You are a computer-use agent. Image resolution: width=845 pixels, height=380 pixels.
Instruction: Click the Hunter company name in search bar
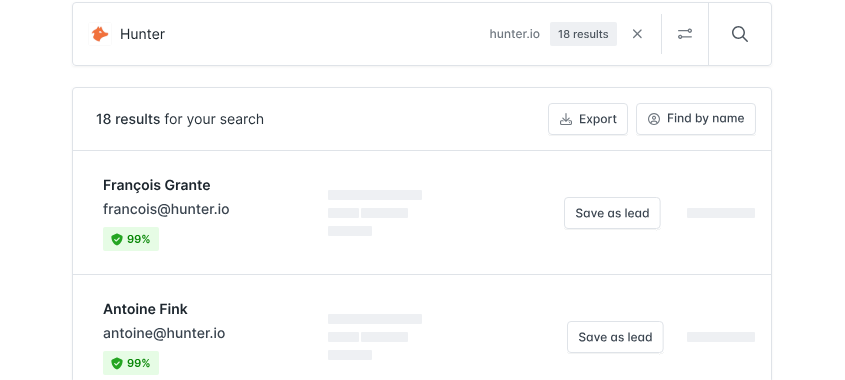142,34
